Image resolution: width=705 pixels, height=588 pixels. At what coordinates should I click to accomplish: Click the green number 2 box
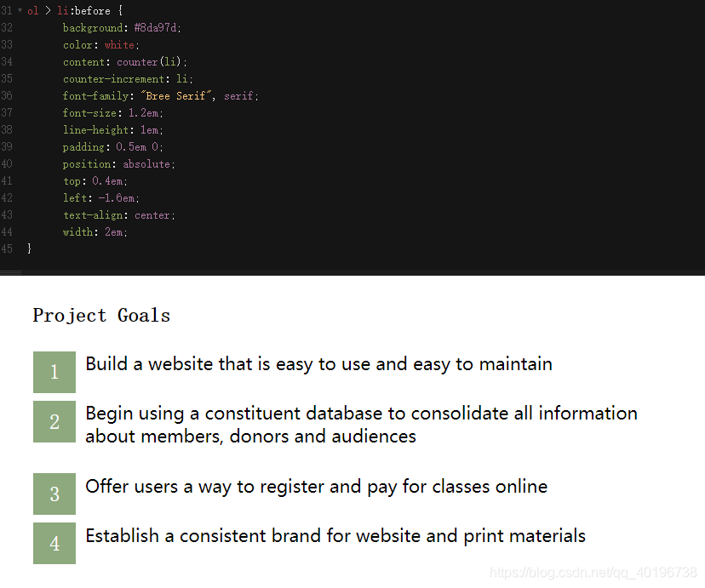pos(54,422)
